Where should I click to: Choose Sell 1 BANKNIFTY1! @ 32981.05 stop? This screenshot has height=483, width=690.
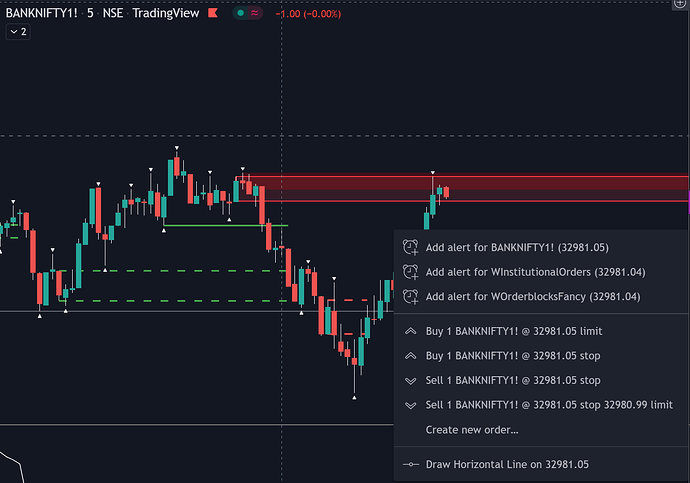click(x=541, y=381)
